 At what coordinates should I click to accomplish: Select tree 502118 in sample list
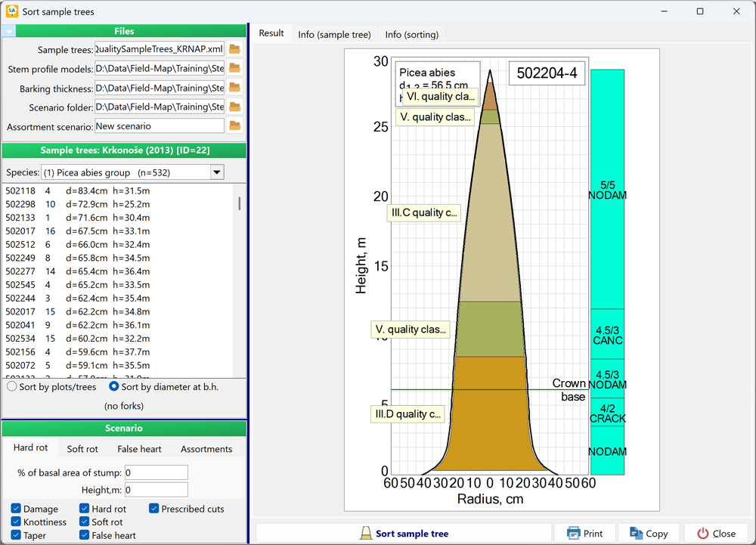coord(76,191)
